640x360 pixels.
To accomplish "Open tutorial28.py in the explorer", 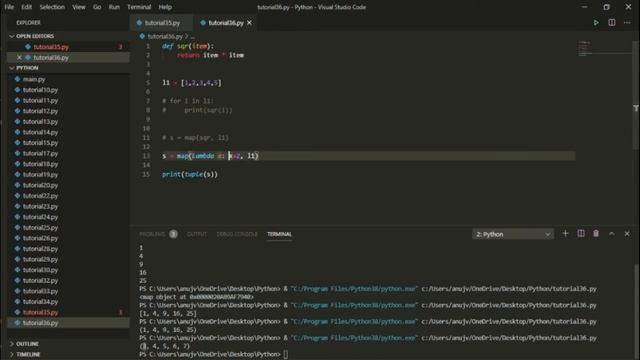I will click(69, 249).
